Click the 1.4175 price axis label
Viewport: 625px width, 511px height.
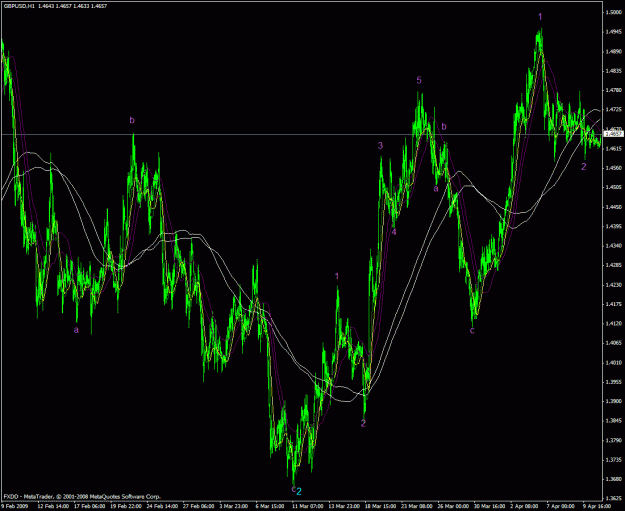(614, 304)
